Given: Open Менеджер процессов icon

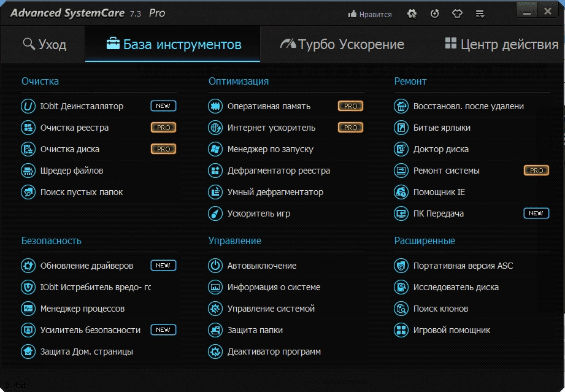Looking at the screenshot, I should click(28, 309).
